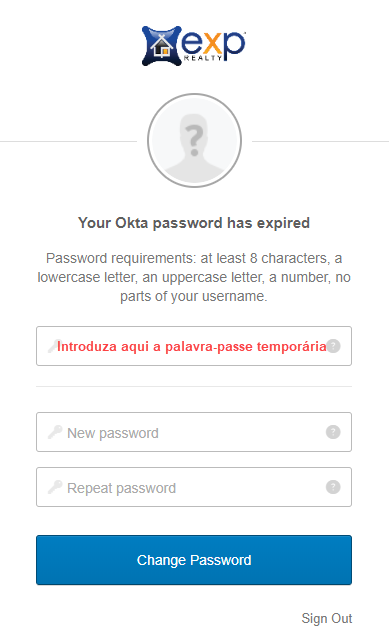Click the Sign Out link
This screenshot has width=389, height=639.
tap(327, 618)
